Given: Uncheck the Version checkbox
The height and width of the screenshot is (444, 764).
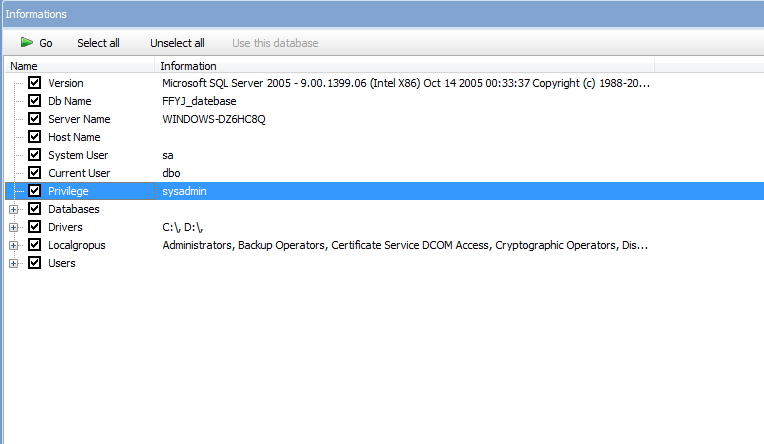Looking at the screenshot, I should [x=34, y=82].
